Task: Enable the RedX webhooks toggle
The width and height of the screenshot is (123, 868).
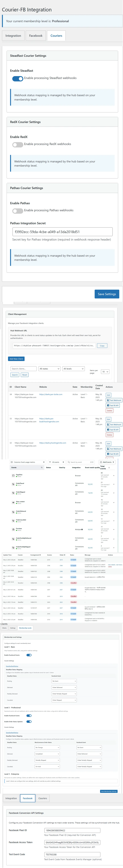Action: pos(18,145)
